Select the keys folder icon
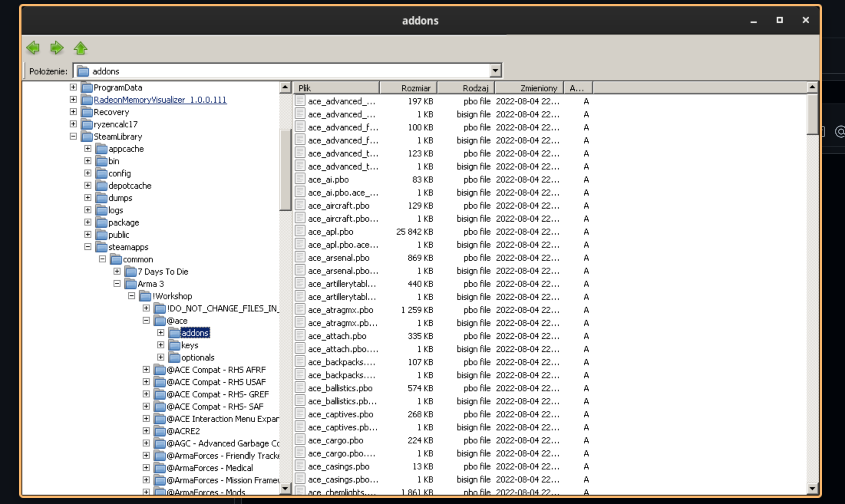Screen dimensions: 845x504 coord(175,345)
